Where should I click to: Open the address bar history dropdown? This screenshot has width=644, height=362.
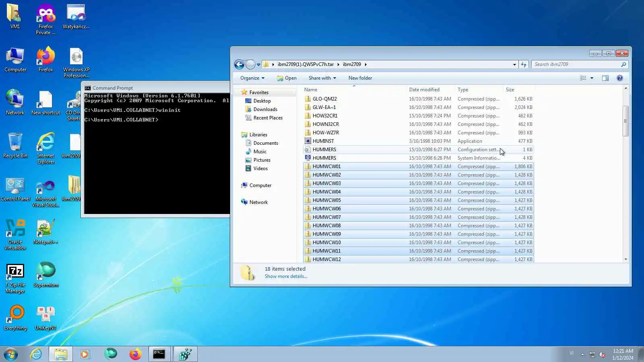[x=514, y=64]
